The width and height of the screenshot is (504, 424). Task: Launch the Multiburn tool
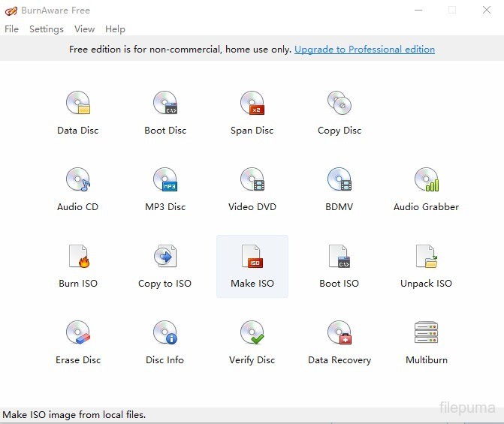point(426,343)
